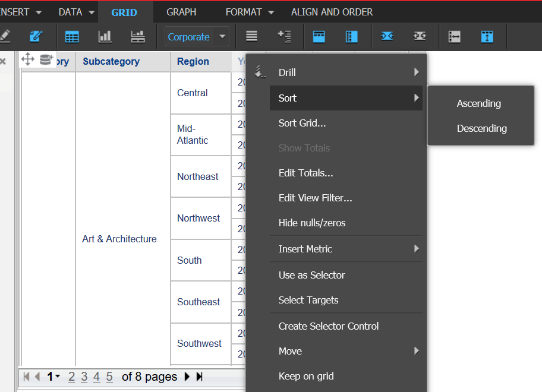Open the GRAPH tab
Screen dimensions: 542x392
click(x=181, y=12)
